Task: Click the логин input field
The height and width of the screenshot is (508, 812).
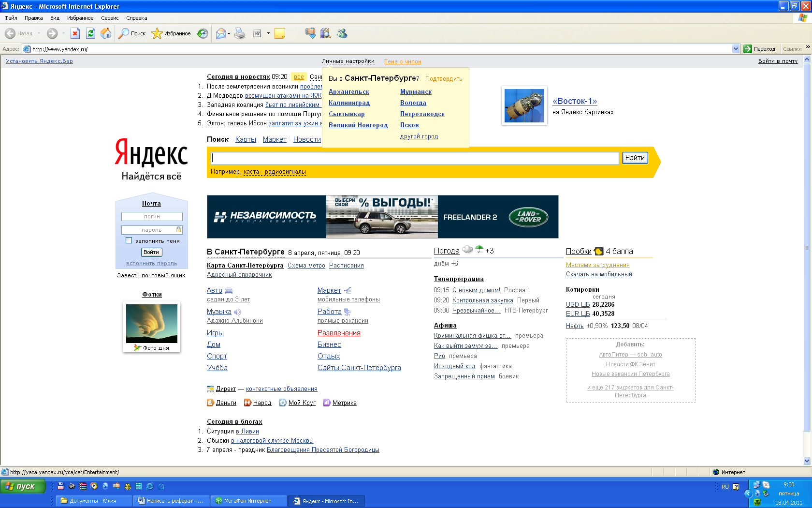Action: click(x=152, y=216)
